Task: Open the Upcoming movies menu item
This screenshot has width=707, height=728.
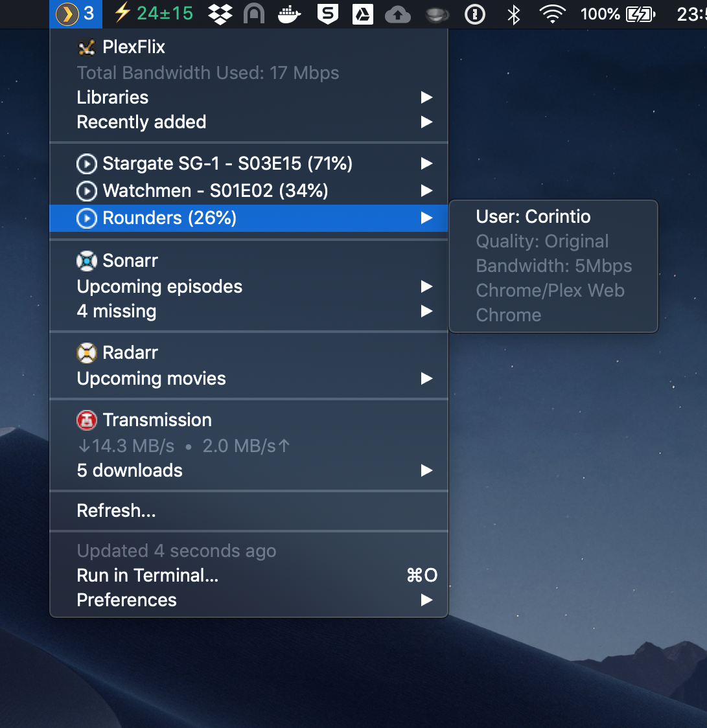Action: point(248,378)
